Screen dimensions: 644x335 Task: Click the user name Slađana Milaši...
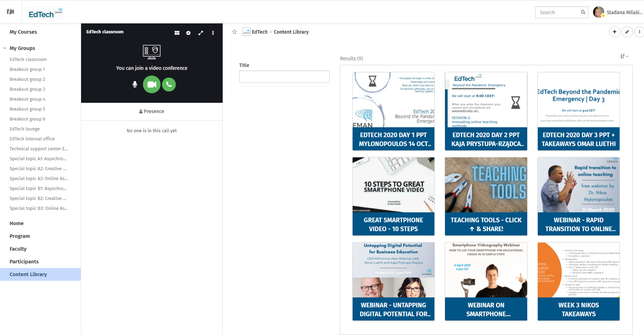(x=625, y=12)
